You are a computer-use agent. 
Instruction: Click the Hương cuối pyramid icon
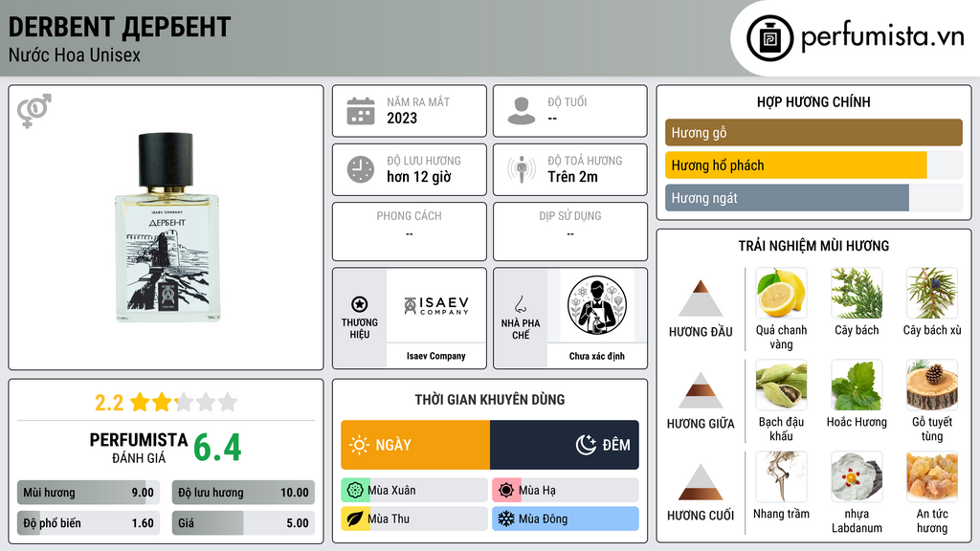701,482
